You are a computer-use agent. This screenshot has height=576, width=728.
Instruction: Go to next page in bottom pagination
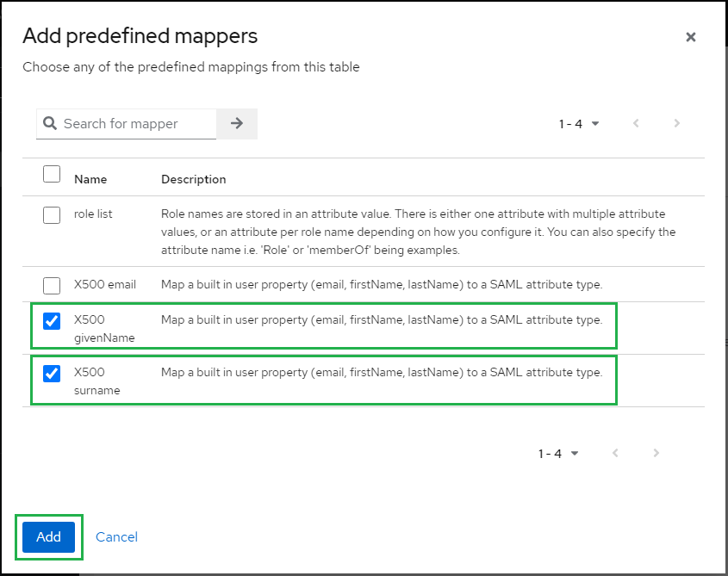(x=656, y=453)
